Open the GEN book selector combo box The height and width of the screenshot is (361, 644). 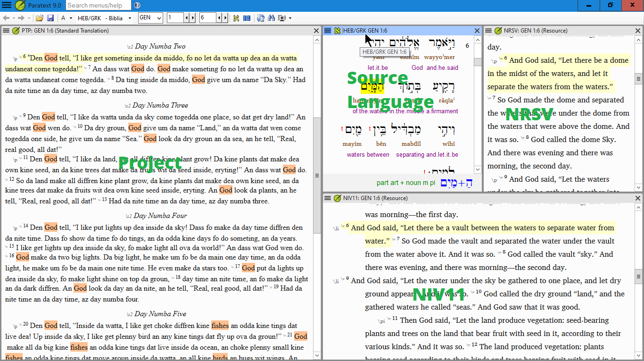pyautogui.click(x=150, y=18)
